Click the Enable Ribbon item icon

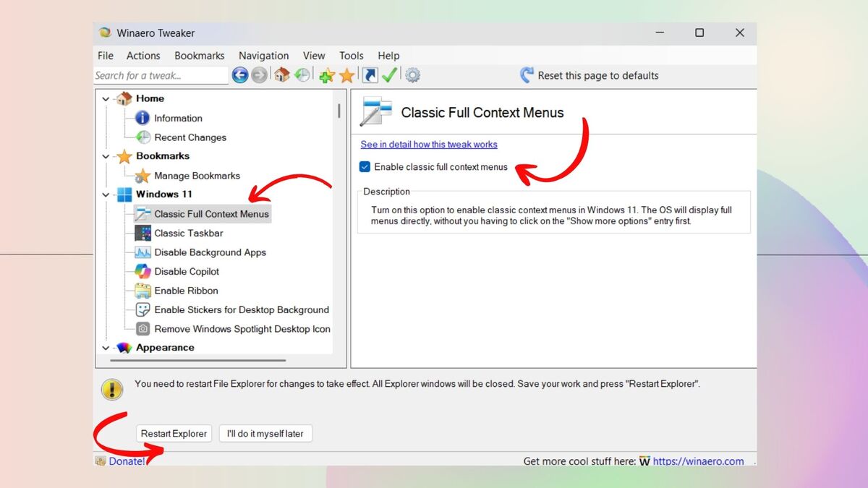(142, 291)
